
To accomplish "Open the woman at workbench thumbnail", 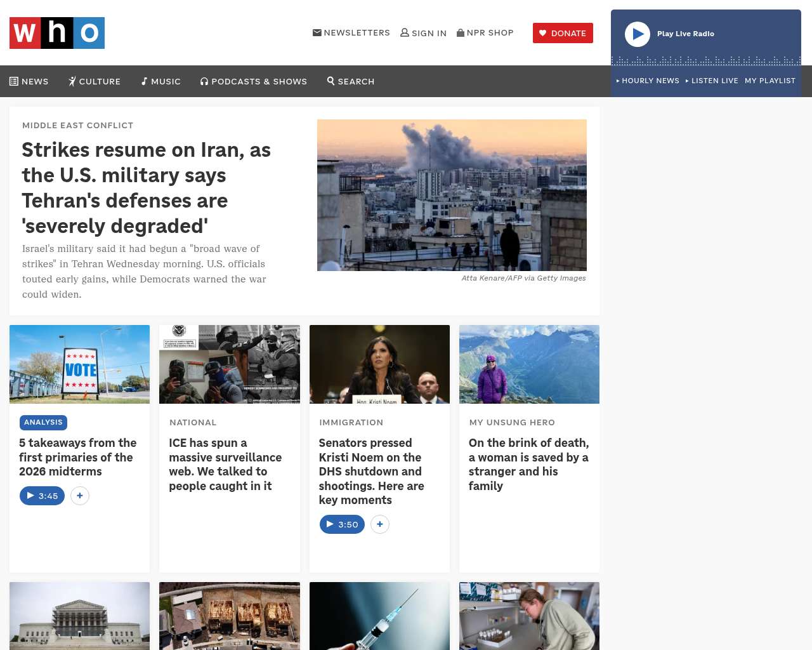I will pyautogui.click(x=529, y=616).
